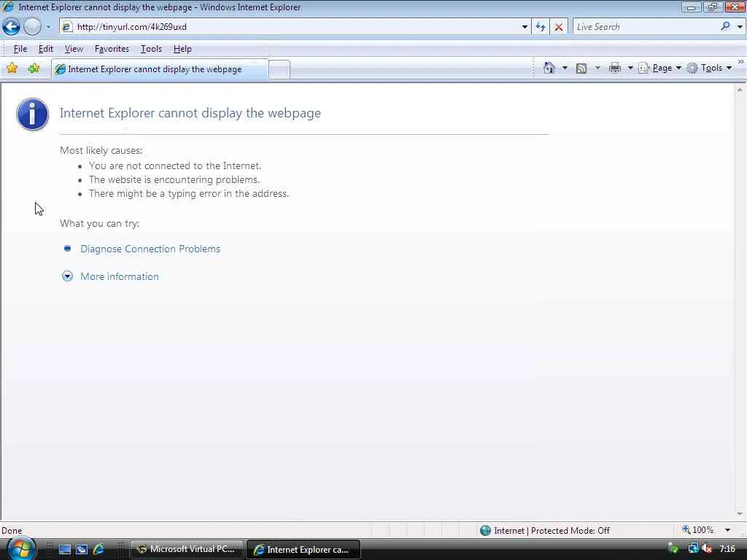Screen dimensions: 747x560
Task: Expand the Home button dropdown arrow
Action: [565, 68]
